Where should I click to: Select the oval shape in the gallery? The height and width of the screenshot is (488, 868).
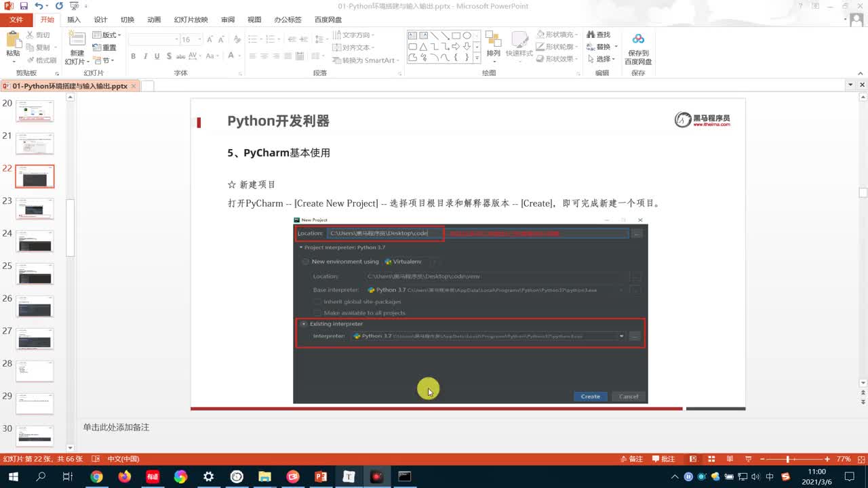tap(467, 35)
